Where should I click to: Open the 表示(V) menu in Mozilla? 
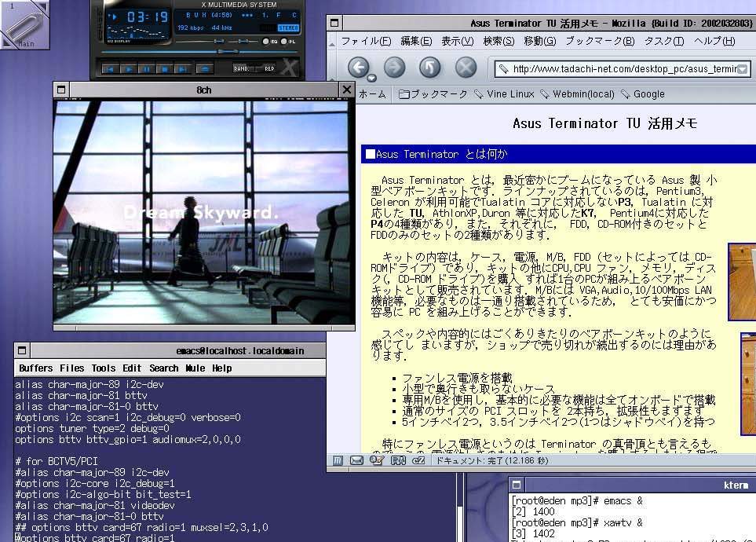coord(458,41)
